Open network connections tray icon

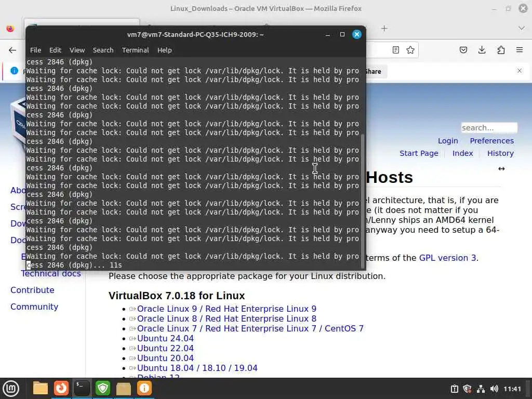(481, 389)
